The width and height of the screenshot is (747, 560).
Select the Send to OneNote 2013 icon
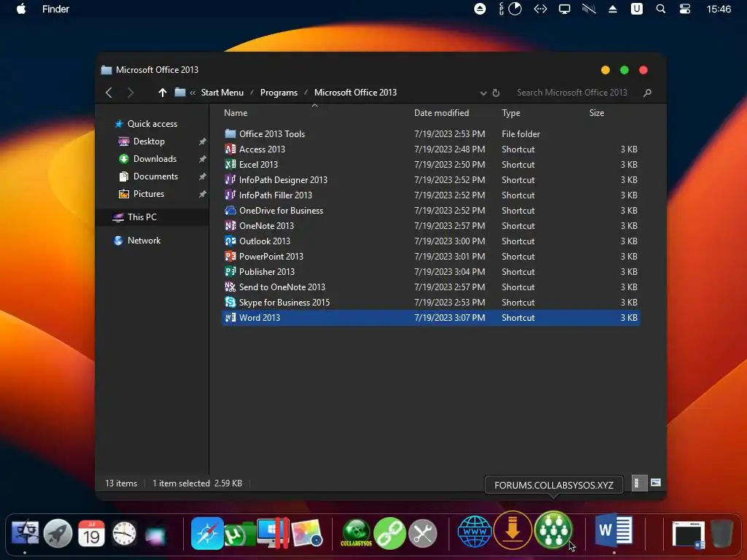tap(230, 287)
